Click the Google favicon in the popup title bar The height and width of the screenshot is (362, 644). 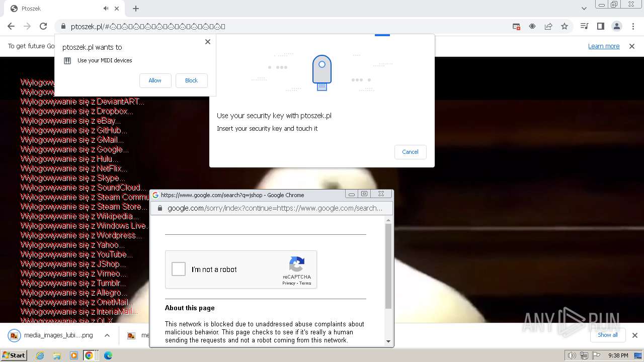coord(155,195)
